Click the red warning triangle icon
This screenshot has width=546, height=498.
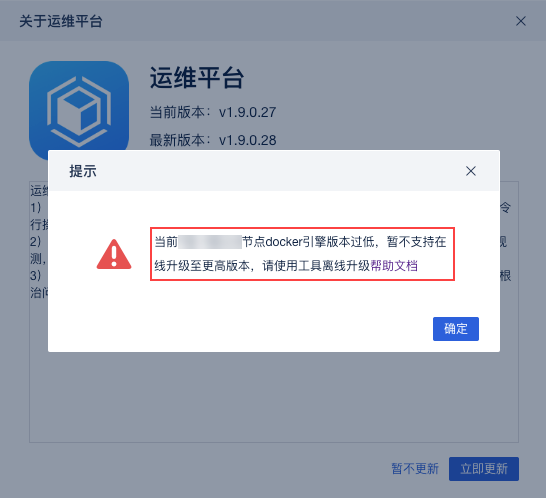[114, 254]
